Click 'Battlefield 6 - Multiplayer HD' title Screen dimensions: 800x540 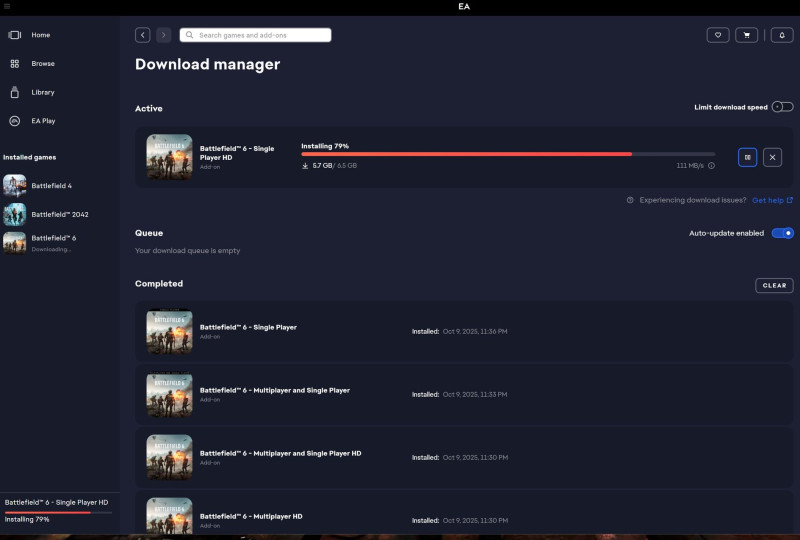[251, 516]
